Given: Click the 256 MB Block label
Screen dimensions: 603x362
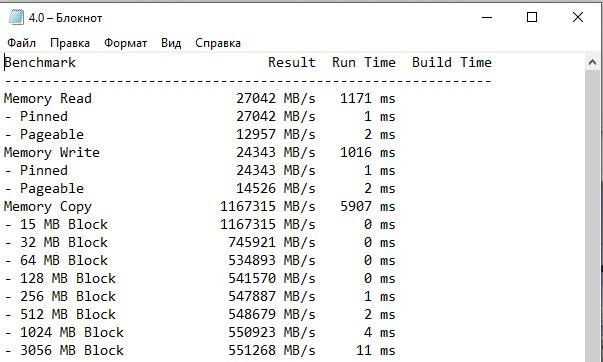Looking at the screenshot, I should [x=68, y=297].
